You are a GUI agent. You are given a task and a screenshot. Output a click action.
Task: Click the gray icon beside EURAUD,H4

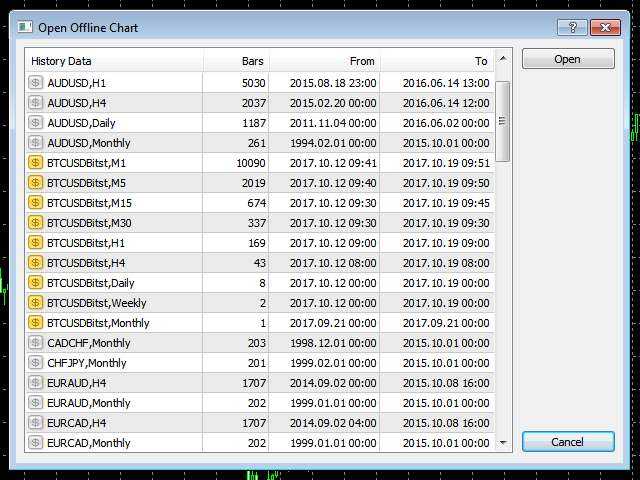click(36, 383)
